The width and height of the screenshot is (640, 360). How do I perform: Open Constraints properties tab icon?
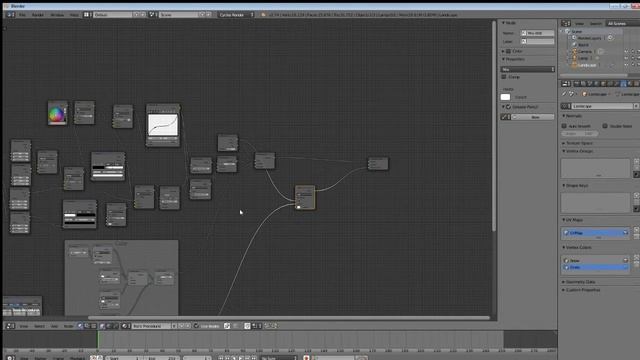609,84
